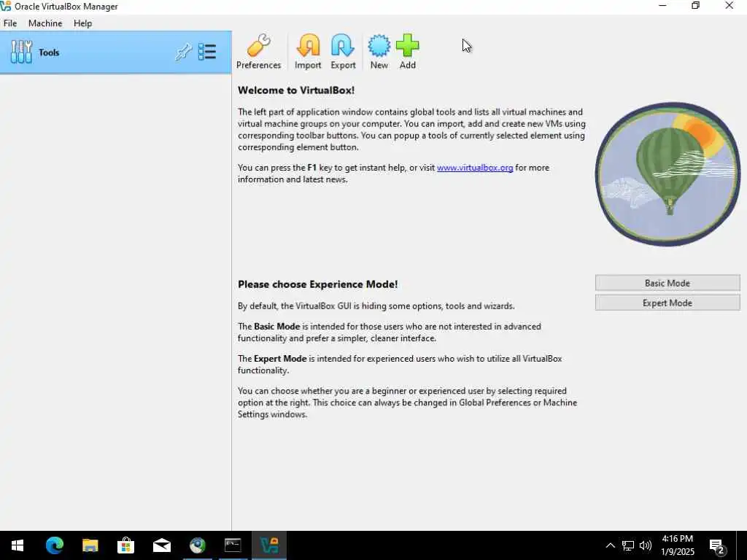Image resolution: width=747 pixels, height=560 pixels.
Task: Open Microsoft Store from the taskbar
Action: pyautogui.click(x=125, y=545)
